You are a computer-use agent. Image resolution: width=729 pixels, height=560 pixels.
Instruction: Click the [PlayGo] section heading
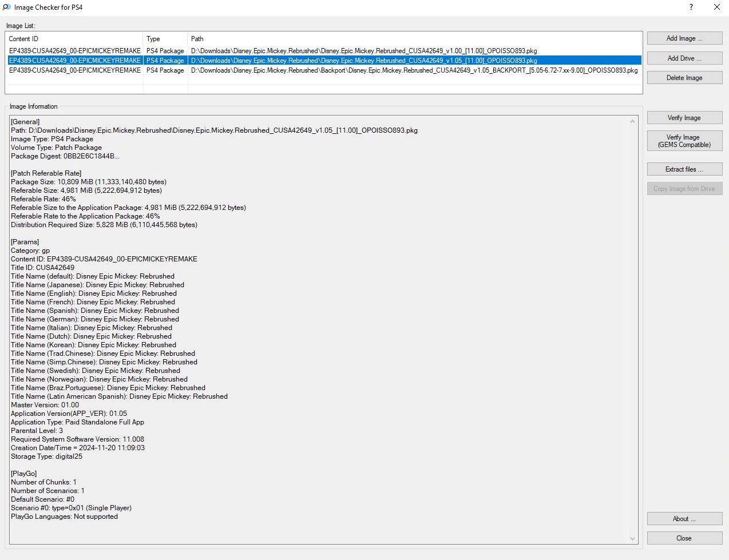(24, 474)
